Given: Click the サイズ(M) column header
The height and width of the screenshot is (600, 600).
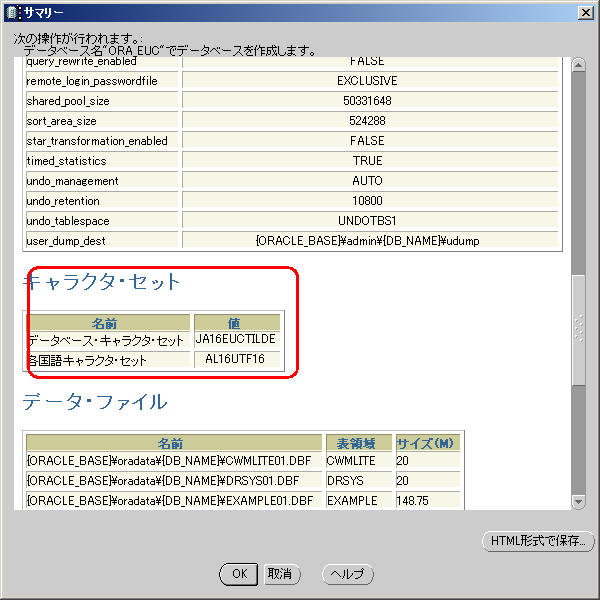Looking at the screenshot, I should (x=425, y=443).
